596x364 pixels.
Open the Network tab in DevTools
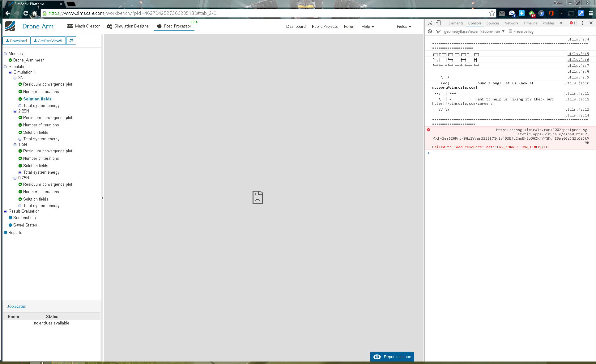[x=511, y=23]
